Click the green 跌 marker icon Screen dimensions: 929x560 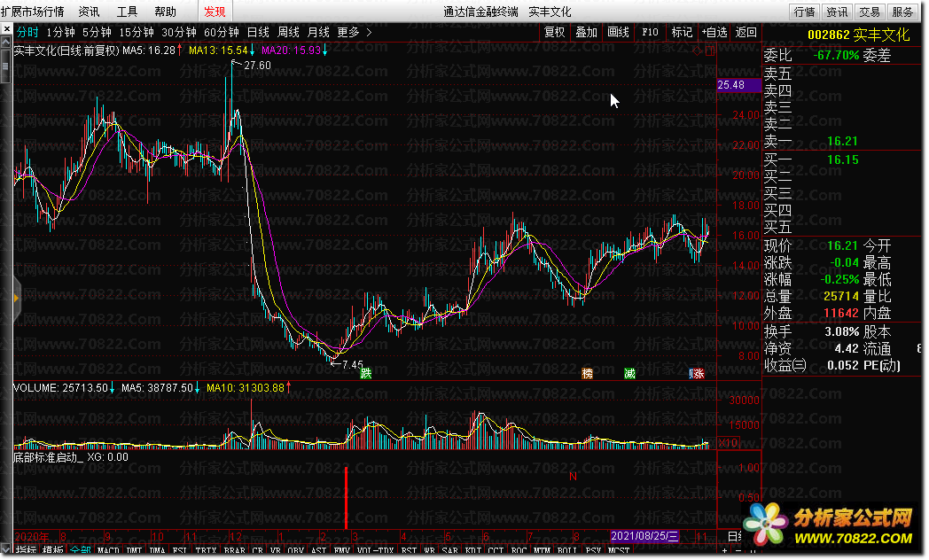366,373
